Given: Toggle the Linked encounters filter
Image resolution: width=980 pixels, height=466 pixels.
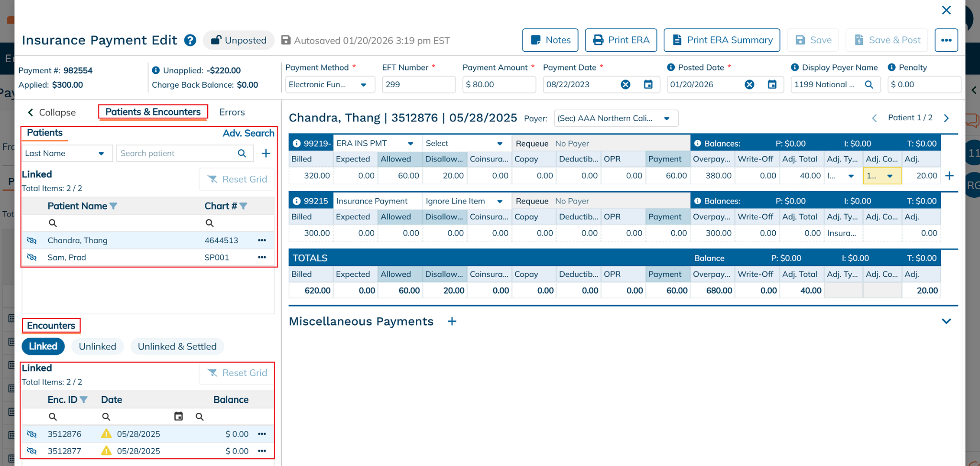Looking at the screenshot, I should 43,346.
